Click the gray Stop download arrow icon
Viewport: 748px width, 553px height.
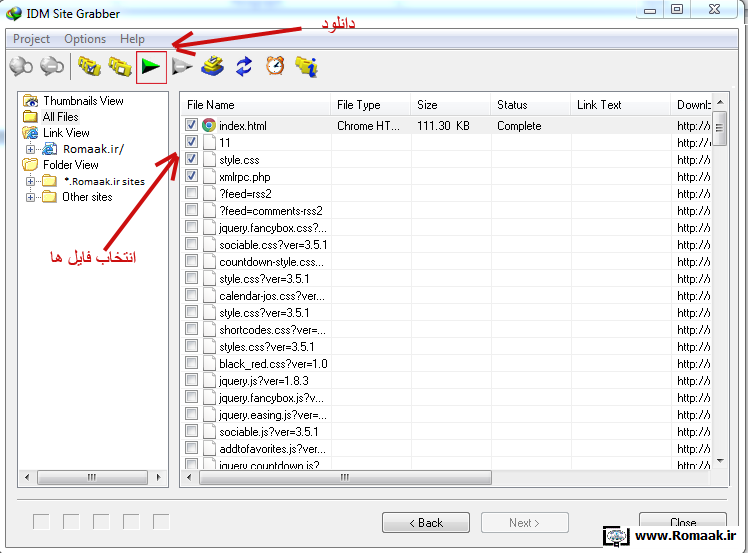[182, 67]
